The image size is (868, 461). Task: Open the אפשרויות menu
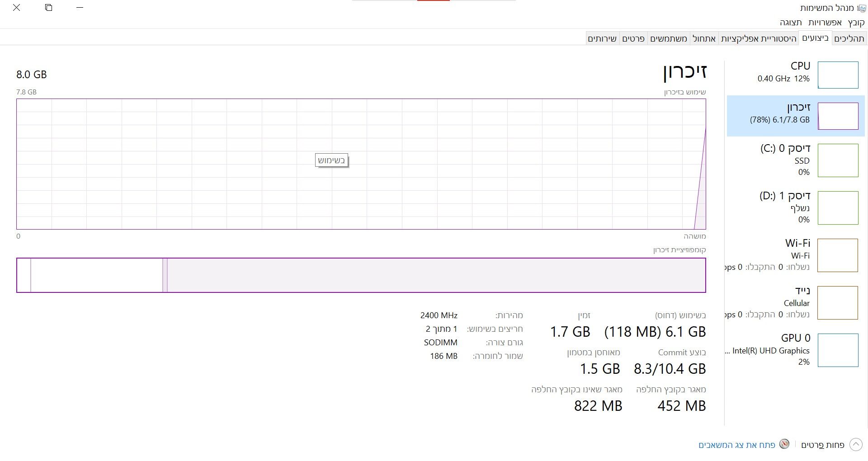pos(825,23)
